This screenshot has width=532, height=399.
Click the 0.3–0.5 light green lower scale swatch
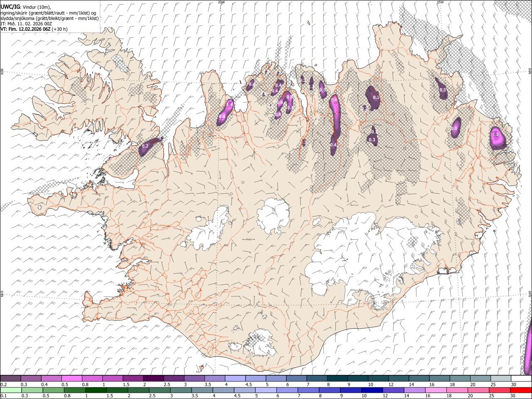[x=32, y=390]
